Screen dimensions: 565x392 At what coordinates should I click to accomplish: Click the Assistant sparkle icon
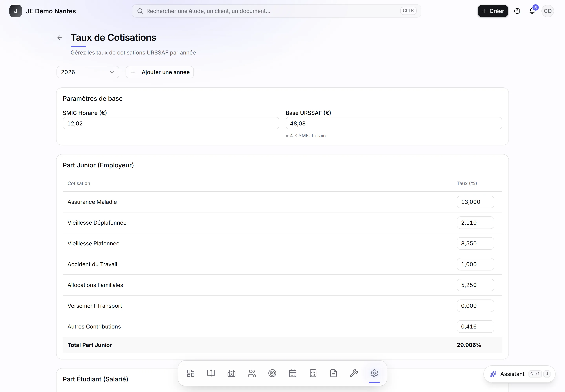pos(493,374)
